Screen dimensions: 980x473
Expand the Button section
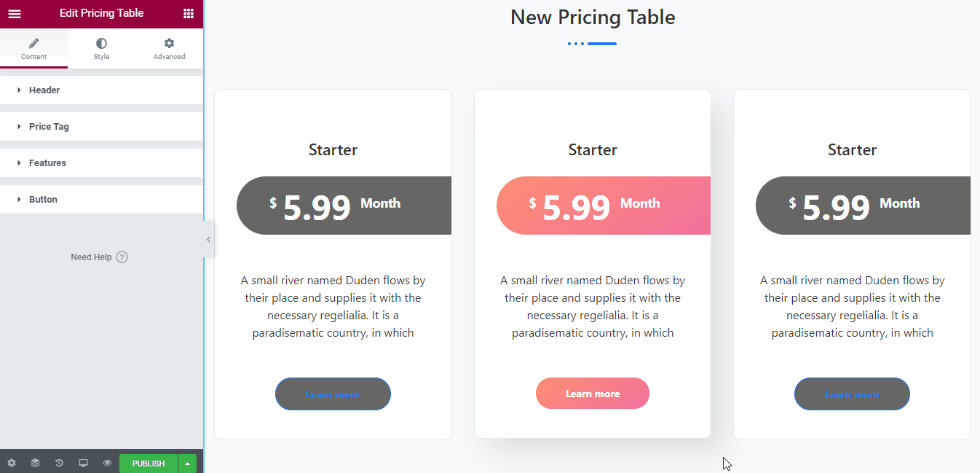(101, 200)
